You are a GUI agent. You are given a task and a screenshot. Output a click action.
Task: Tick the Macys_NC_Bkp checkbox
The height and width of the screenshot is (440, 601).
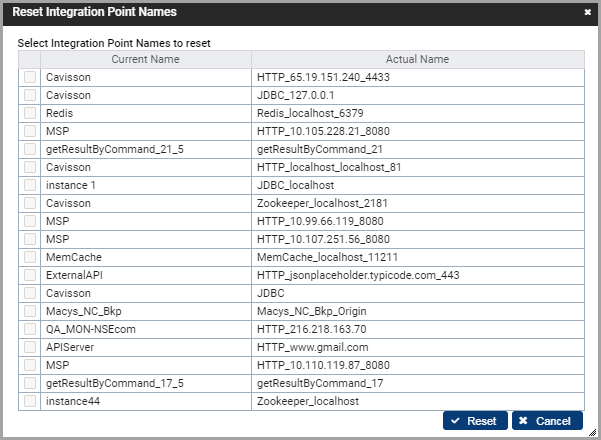pyautogui.click(x=30, y=311)
